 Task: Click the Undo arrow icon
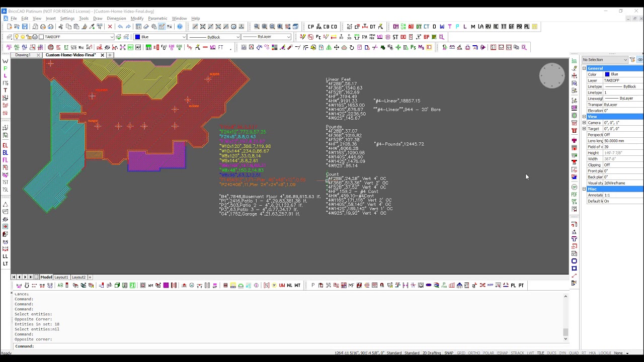pos(120,27)
